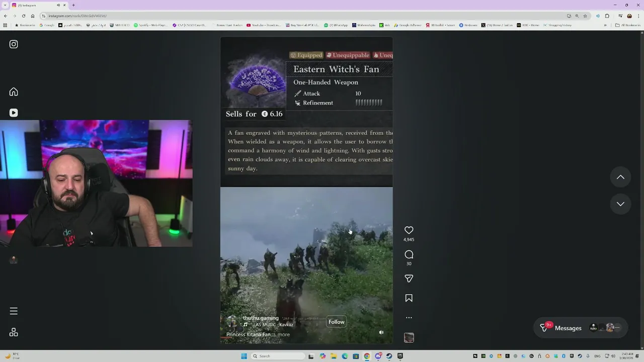Open Epic Games Launcher from the taskbar

pos(400,356)
